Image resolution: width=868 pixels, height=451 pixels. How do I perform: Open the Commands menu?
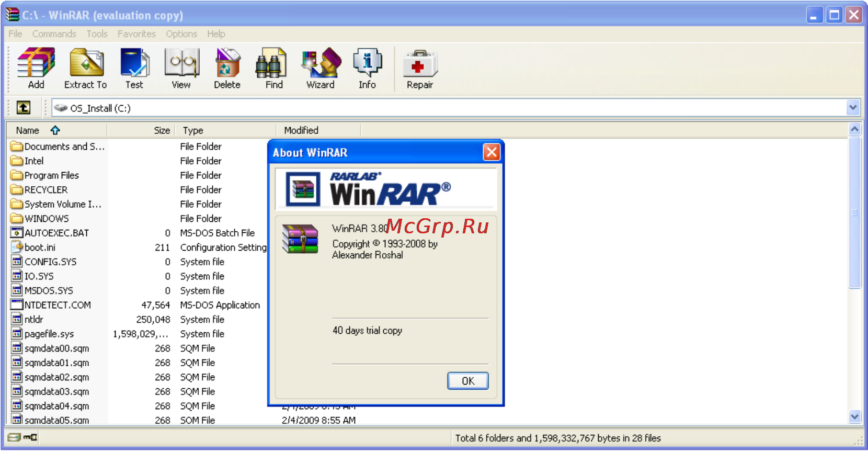(54, 34)
